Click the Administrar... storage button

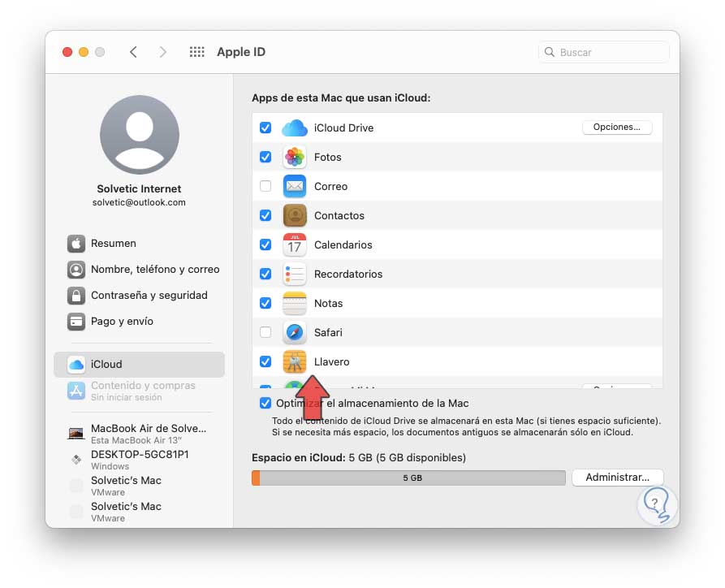(x=617, y=477)
